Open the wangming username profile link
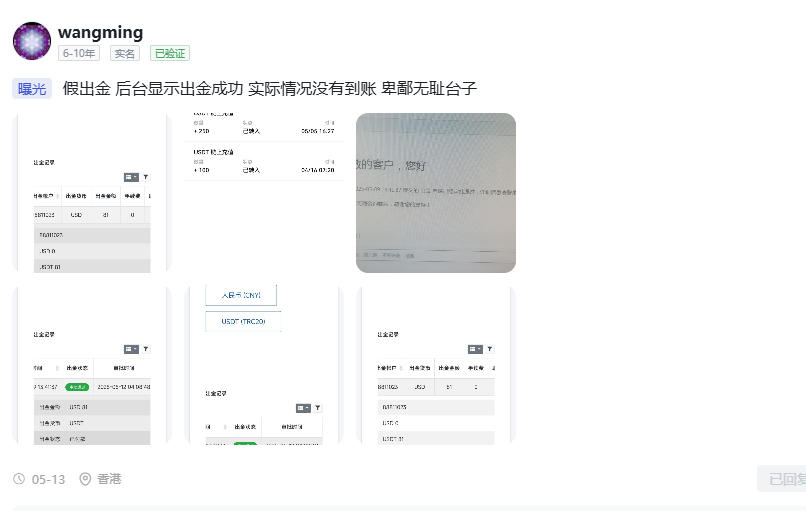This screenshot has width=806, height=511. [100, 33]
